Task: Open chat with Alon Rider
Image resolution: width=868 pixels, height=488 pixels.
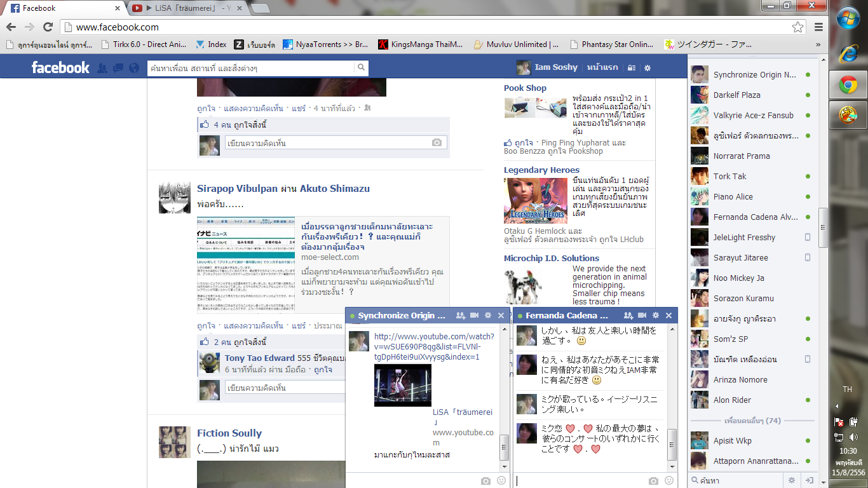Action: pyautogui.click(x=750, y=400)
